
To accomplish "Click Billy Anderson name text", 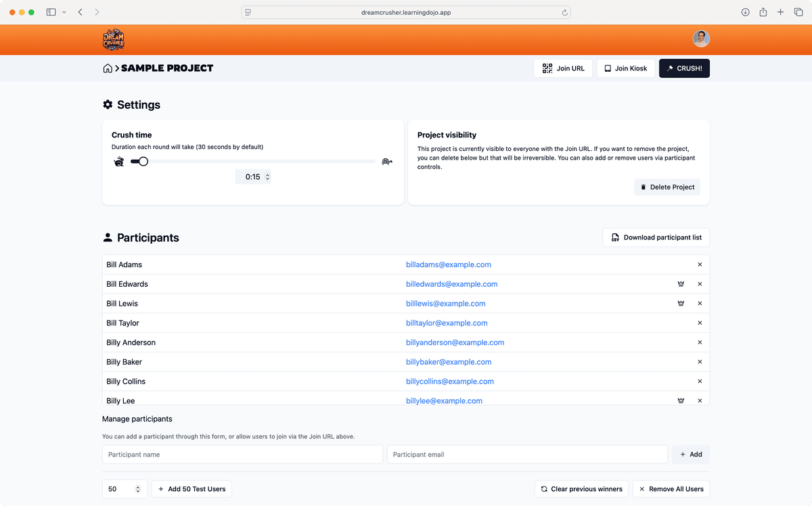I will pyautogui.click(x=131, y=342).
